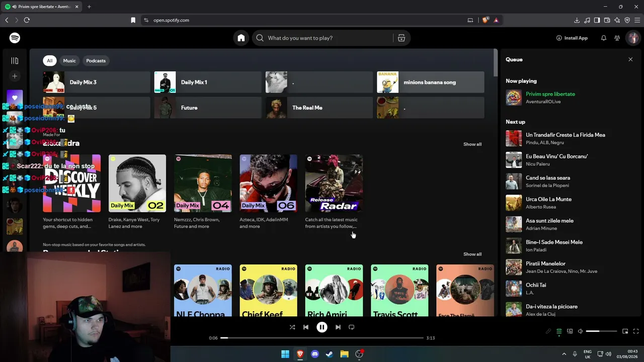Viewport: 644px width, 362px height.
Task: Open the browser main menu
Action: point(637,20)
